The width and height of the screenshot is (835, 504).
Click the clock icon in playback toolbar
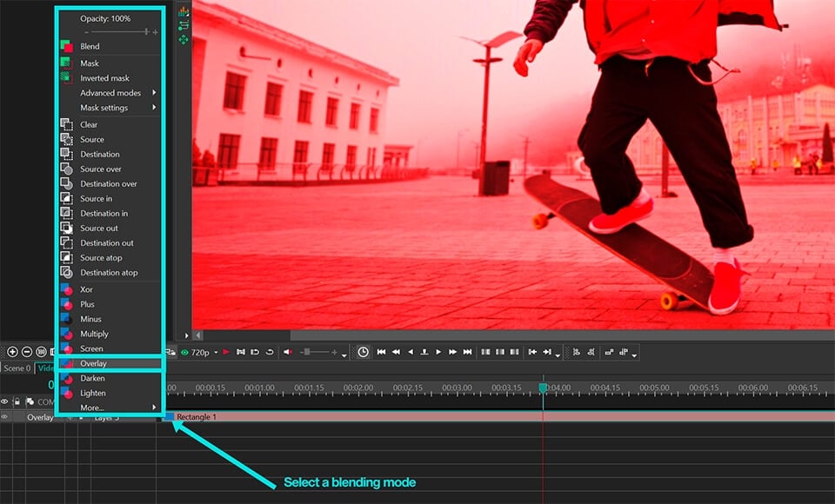pyautogui.click(x=364, y=352)
